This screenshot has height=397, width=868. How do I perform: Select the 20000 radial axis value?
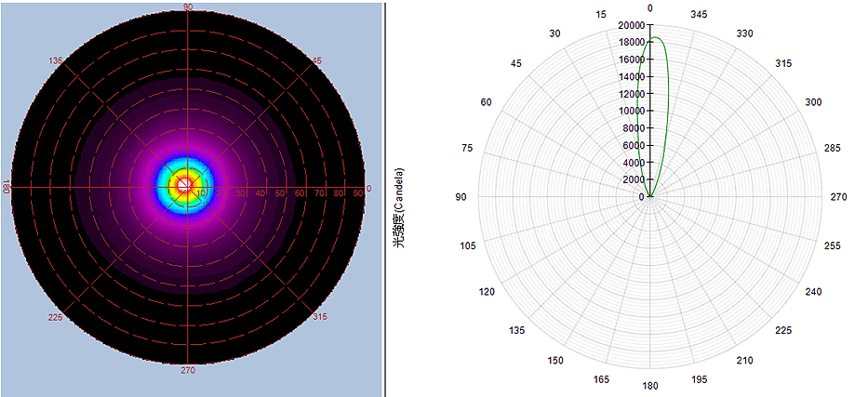tap(631, 25)
